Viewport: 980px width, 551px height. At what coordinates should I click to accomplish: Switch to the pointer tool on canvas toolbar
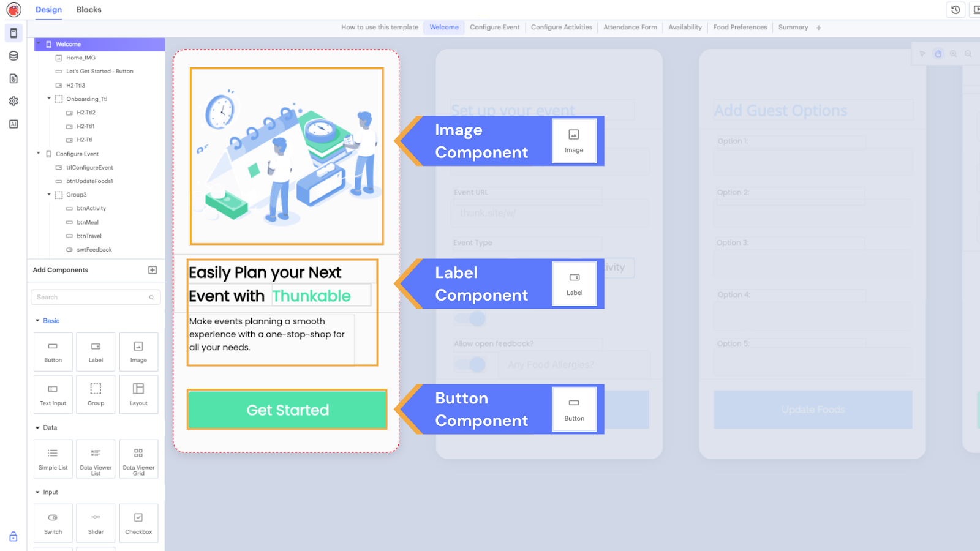pos(922,53)
